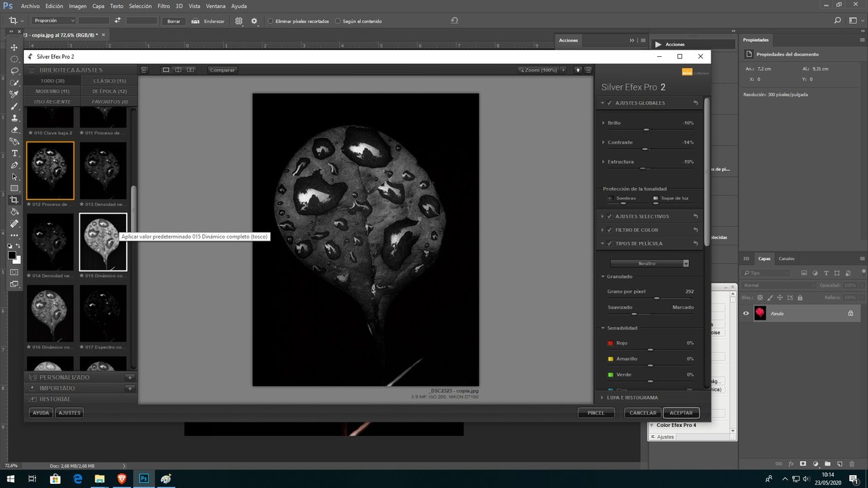Viewport: 868px width, 488px height.
Task: Select the Quick Selection tool
Action: pos(14,83)
